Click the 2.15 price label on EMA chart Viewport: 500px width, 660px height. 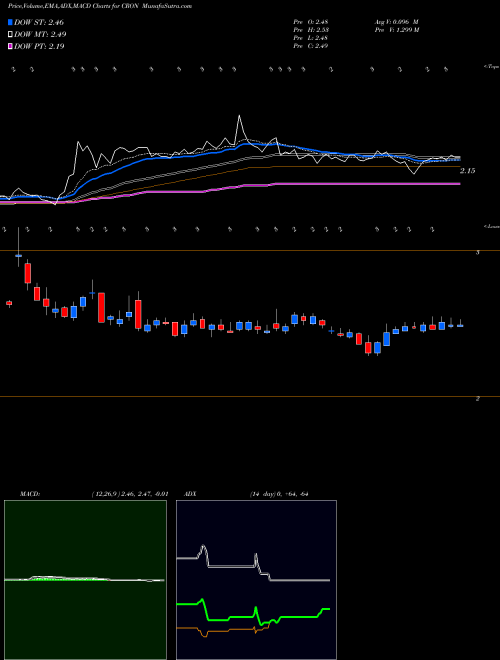point(467,171)
